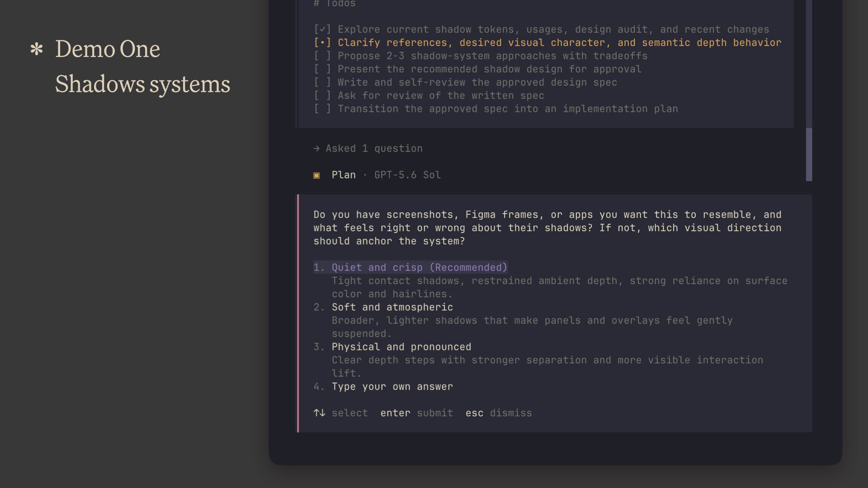The height and width of the screenshot is (488, 868).
Task: Click the asterisk icon beside Demo One
Action: (x=37, y=49)
